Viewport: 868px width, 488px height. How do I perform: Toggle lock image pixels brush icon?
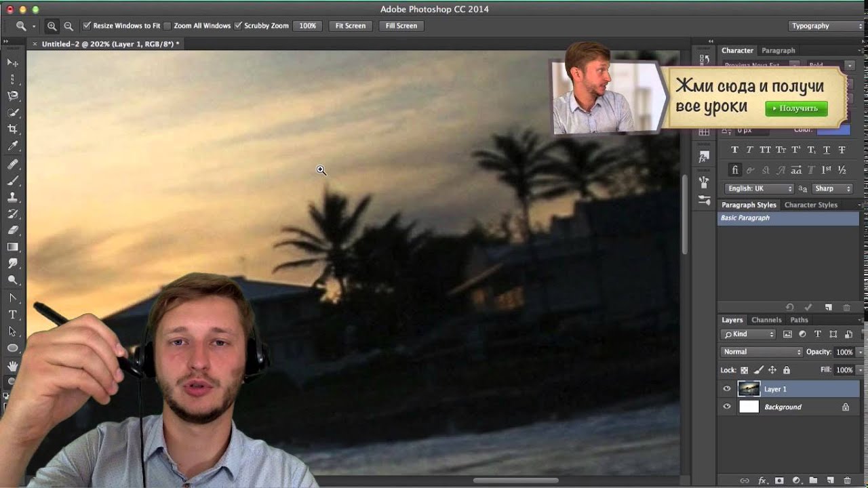tap(758, 370)
